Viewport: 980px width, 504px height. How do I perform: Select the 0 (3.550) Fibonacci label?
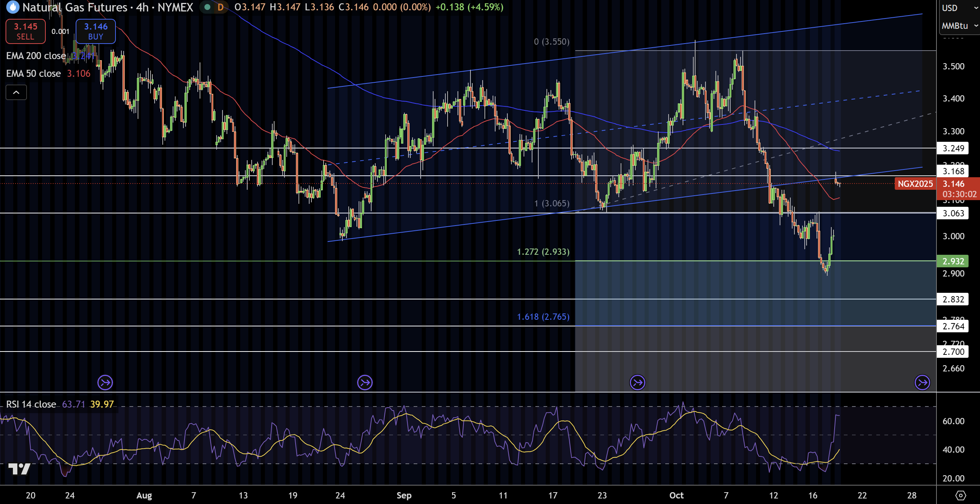[552, 41]
